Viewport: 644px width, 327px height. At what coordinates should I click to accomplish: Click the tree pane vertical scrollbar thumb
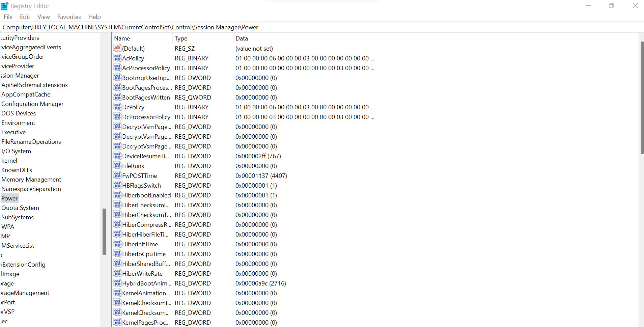(x=104, y=231)
